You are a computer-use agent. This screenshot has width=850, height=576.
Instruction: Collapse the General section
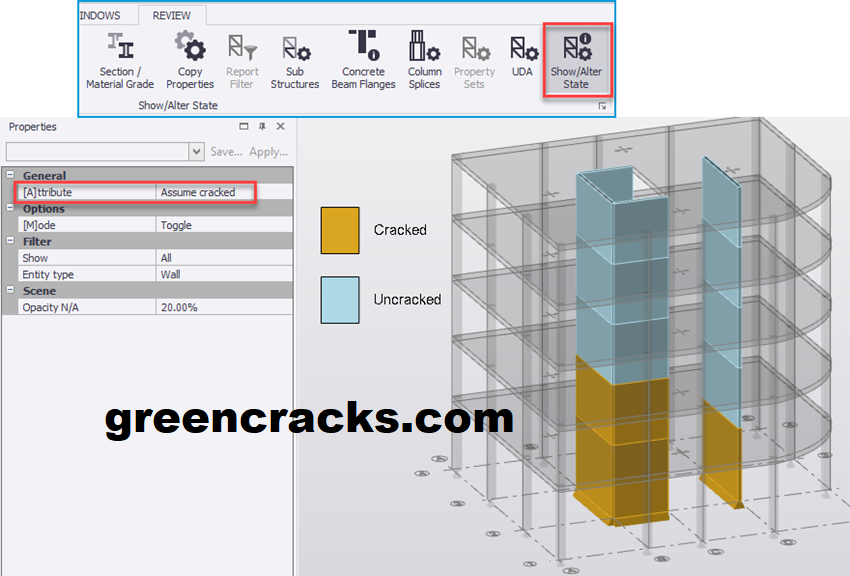coord(10,174)
